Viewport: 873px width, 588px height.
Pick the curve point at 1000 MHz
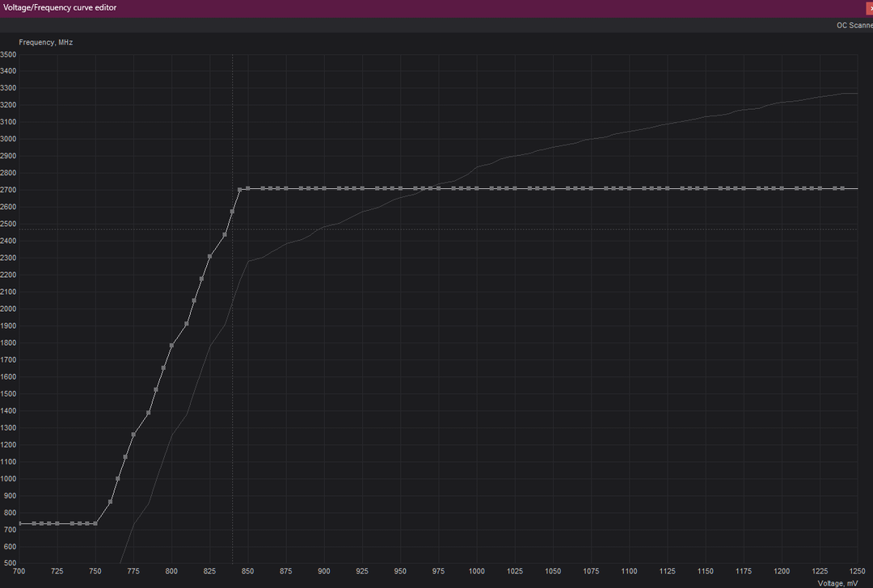118,478
